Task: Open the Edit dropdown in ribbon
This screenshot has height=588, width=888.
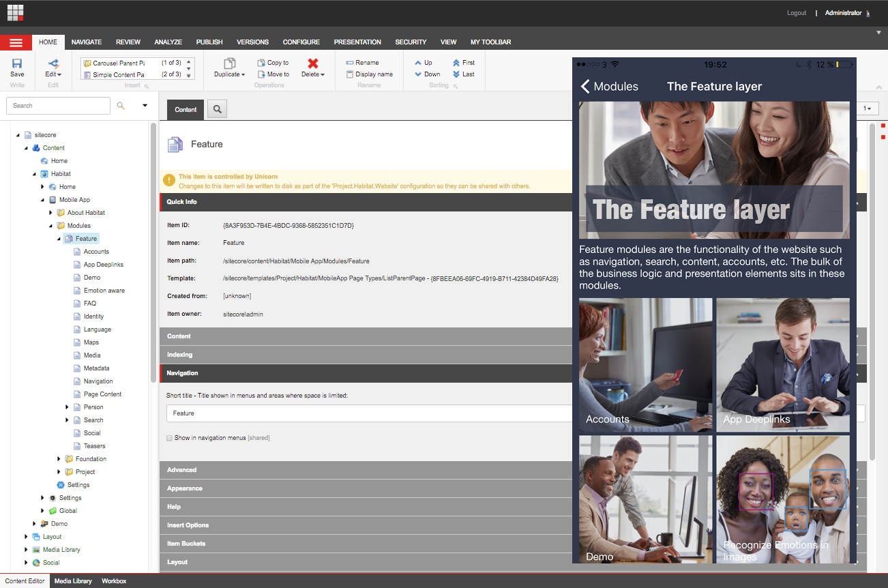Action: coord(53,74)
